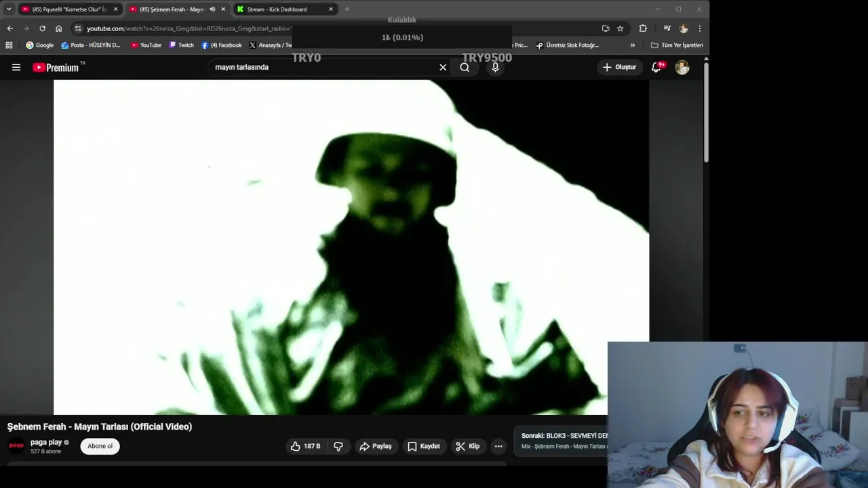The height and width of the screenshot is (488, 868).
Task: Open the Anasayfa / Twitter bookmark
Action: coord(271,45)
